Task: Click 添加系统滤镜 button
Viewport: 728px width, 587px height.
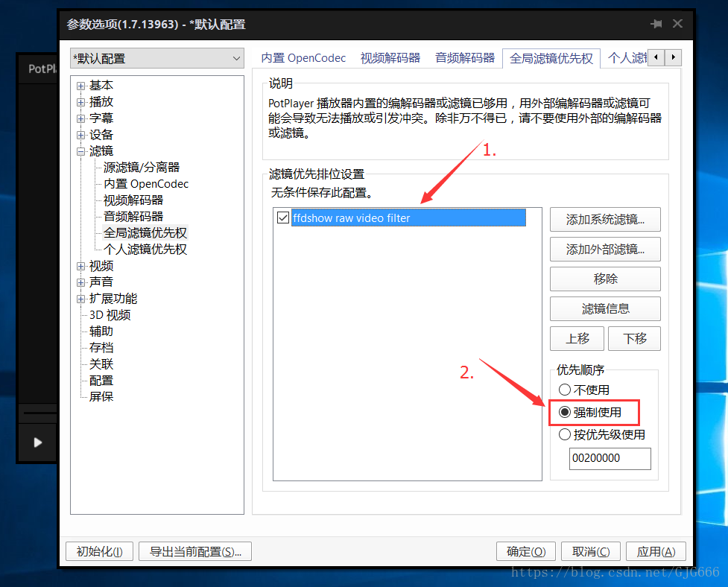Action: pos(605,220)
